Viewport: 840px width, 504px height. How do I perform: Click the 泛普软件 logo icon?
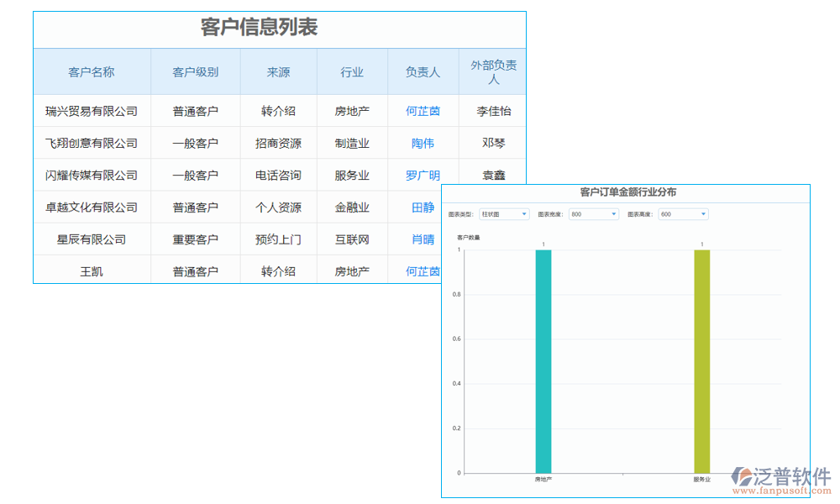pyautogui.click(x=739, y=475)
